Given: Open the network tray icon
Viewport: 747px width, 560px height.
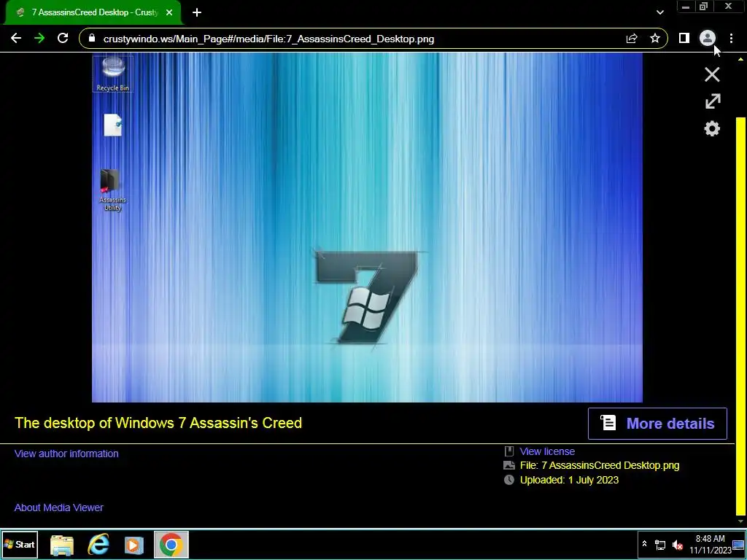Looking at the screenshot, I should click(659, 545).
